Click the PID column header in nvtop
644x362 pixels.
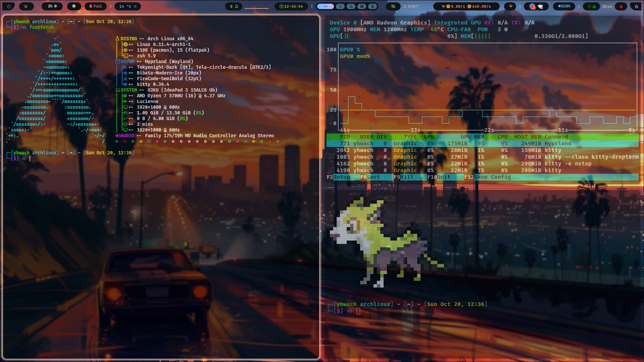[x=345, y=137]
